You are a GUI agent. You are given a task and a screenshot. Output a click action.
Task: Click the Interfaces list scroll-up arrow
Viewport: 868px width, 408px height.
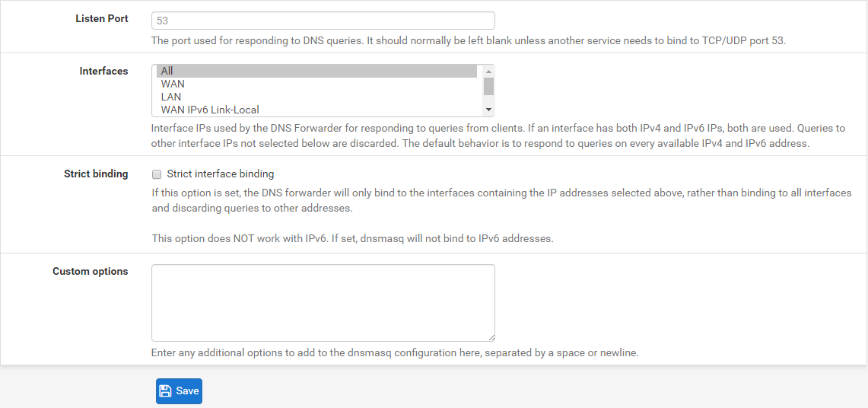click(x=489, y=71)
